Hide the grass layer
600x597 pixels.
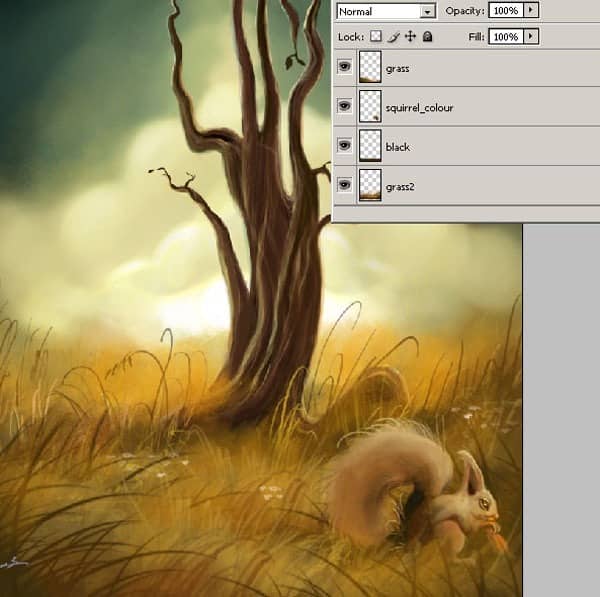point(344,67)
